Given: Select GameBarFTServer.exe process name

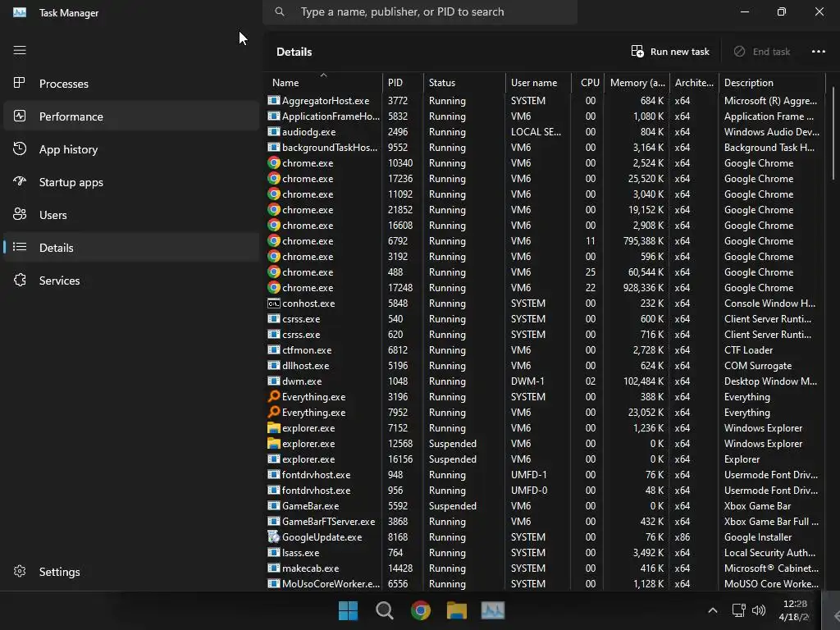Looking at the screenshot, I should coord(328,521).
